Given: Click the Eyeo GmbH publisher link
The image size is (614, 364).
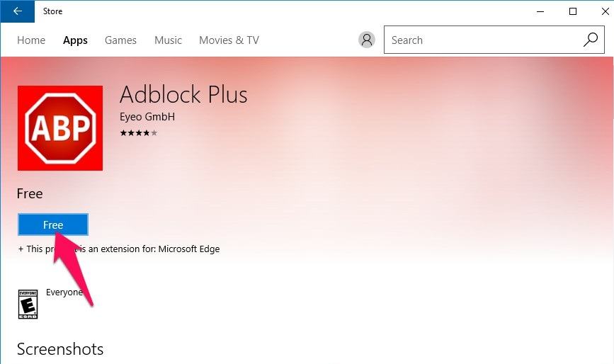Looking at the screenshot, I should coord(147,117).
